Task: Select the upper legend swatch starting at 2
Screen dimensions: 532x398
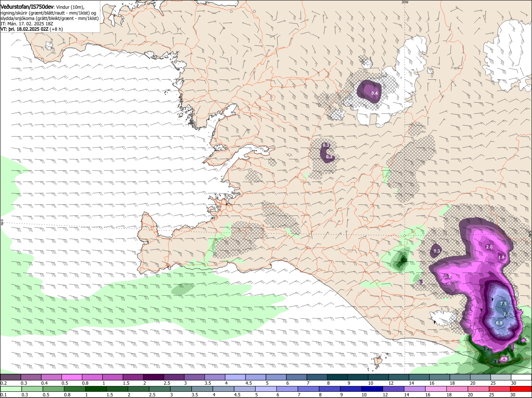Action: [x=153, y=377]
